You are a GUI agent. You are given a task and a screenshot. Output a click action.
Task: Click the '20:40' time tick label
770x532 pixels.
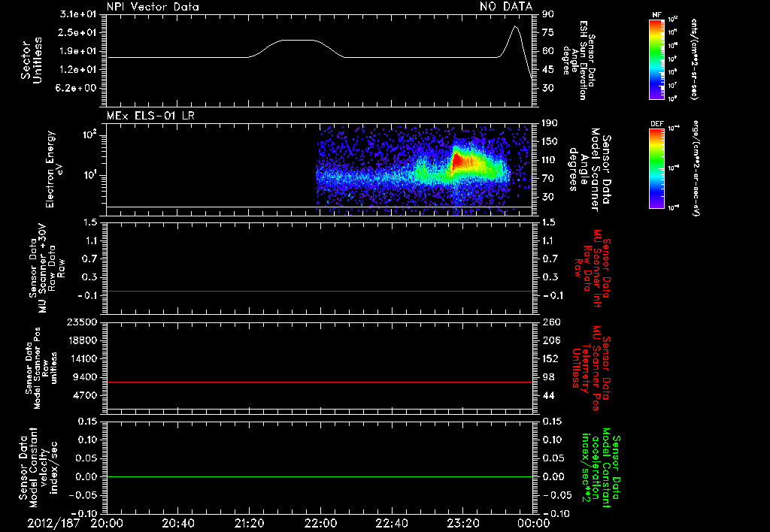(x=177, y=523)
